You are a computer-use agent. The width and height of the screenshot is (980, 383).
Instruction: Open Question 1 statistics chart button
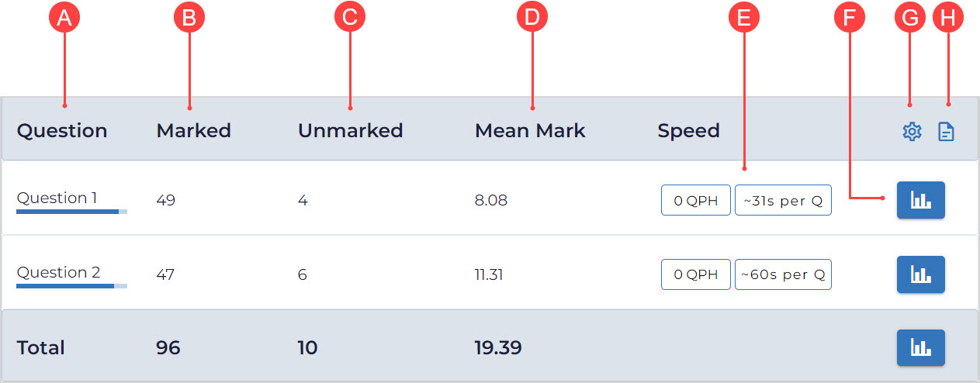pyautogui.click(x=920, y=200)
